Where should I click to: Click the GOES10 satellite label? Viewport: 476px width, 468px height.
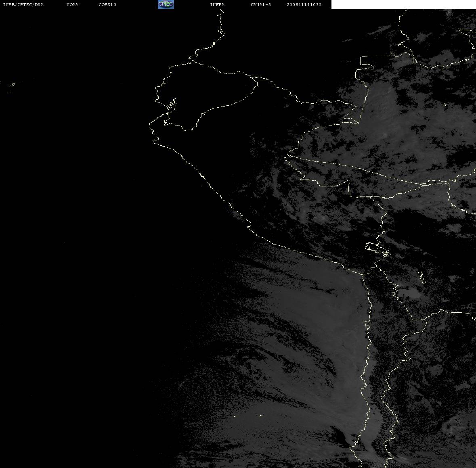[107, 4]
